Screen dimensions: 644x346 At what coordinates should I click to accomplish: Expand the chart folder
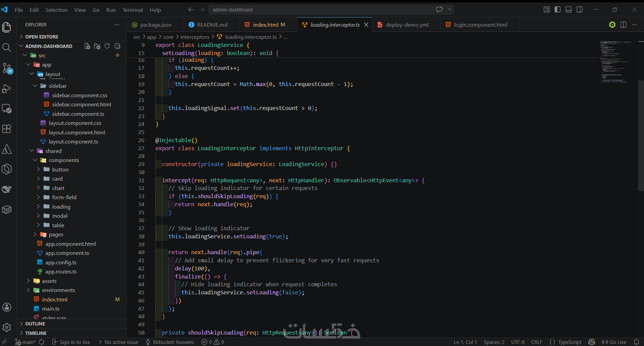(58, 188)
